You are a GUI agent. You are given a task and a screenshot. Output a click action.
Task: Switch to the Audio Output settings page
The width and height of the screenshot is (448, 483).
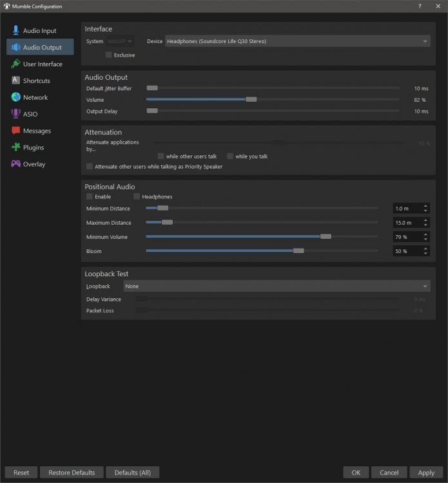[x=43, y=47]
